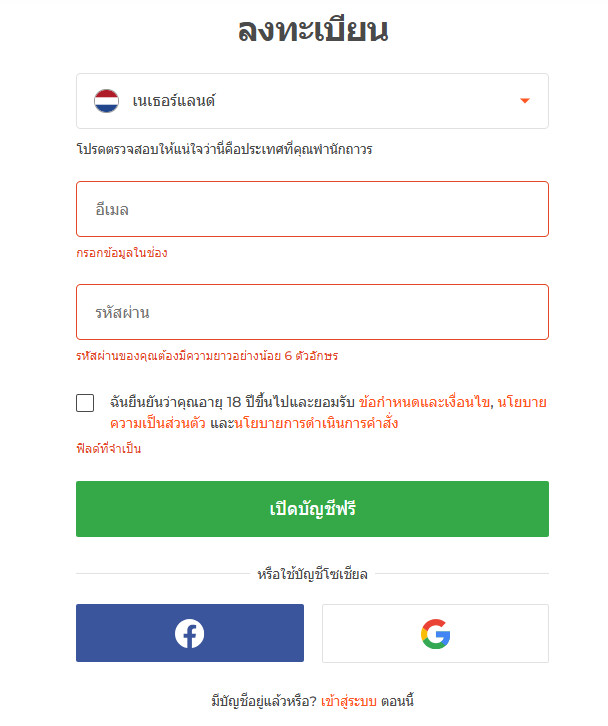Follow the เข้าสู่ระบบ login link
This screenshot has width=608, height=726.
(349, 701)
